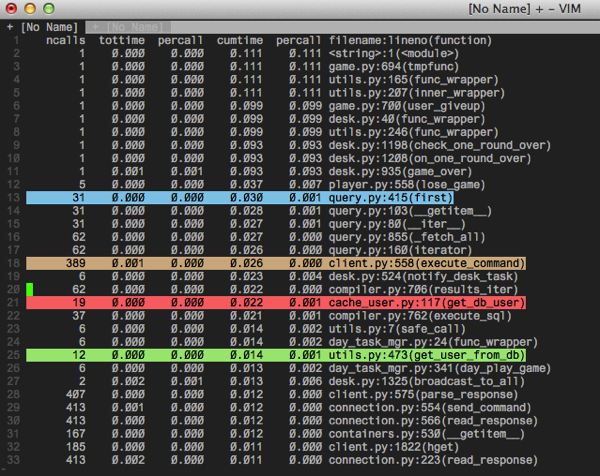Place cursor on game.py:694(tmpfunc) line
Screen dimensions: 600x476
coord(394,67)
